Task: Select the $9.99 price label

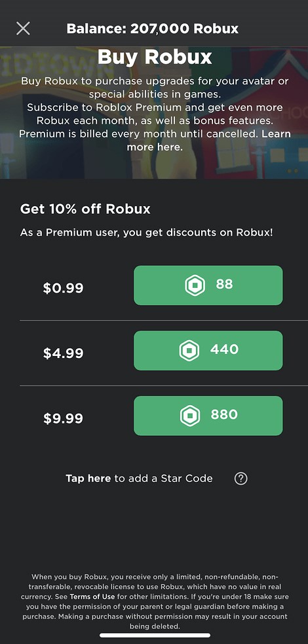Action: 63,418
